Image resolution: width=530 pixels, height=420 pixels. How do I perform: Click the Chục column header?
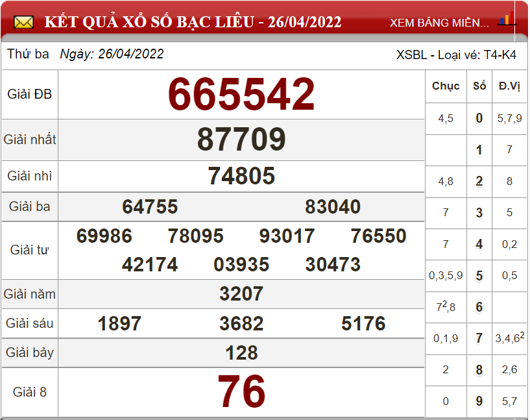pyautogui.click(x=446, y=86)
